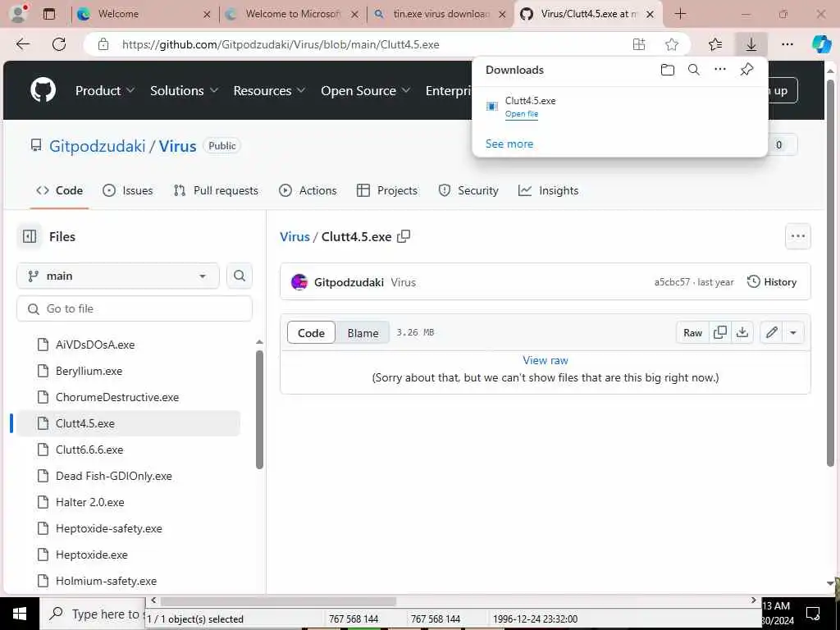Go back with the browser back arrow
This screenshot has width=840, height=630.
click(23, 44)
